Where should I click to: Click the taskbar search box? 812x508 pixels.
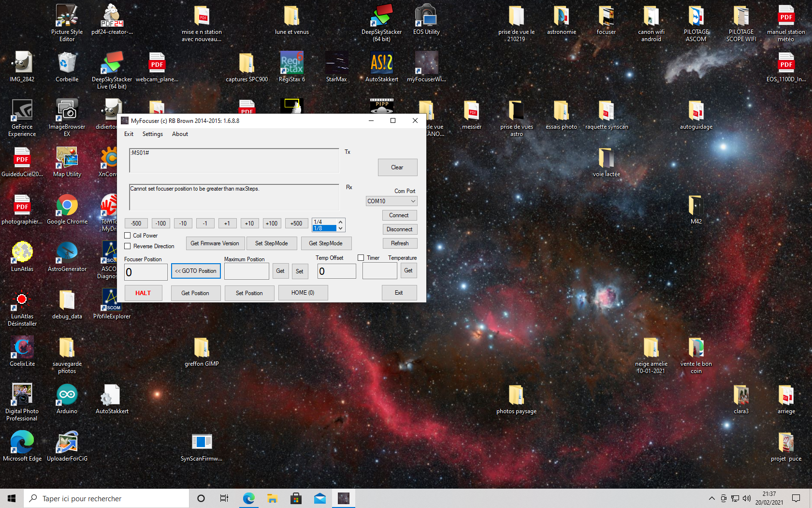click(x=106, y=498)
